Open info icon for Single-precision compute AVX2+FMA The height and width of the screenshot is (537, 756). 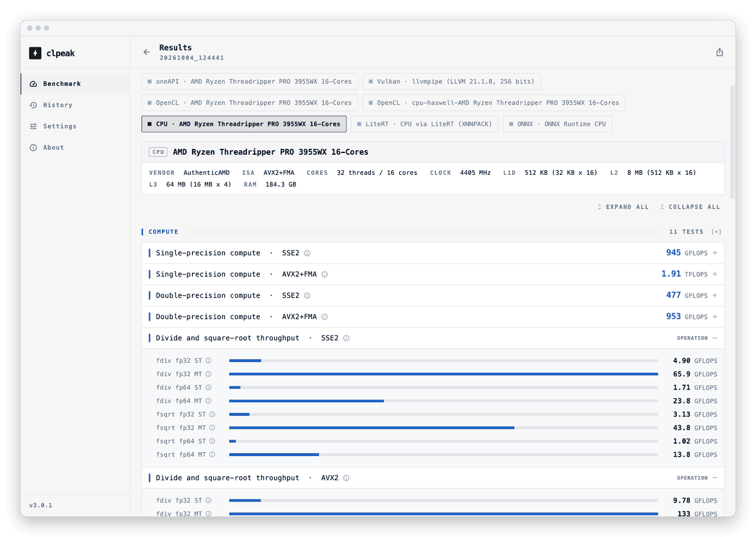click(325, 274)
